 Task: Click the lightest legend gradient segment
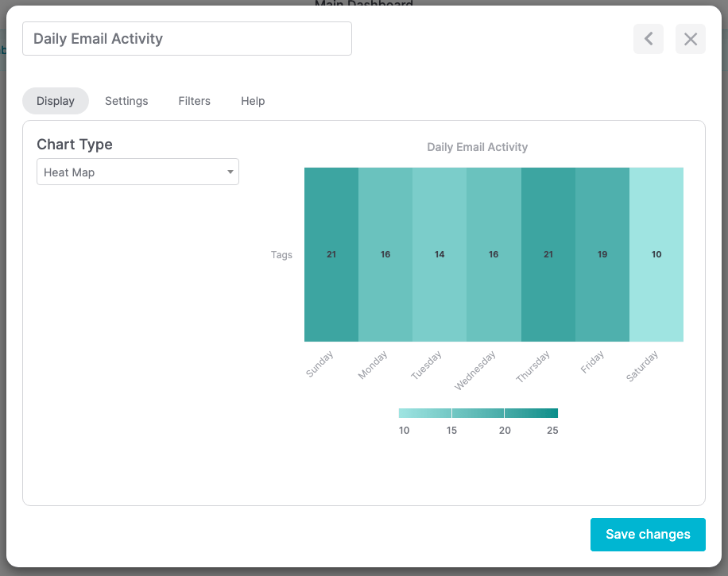pyautogui.click(x=424, y=412)
